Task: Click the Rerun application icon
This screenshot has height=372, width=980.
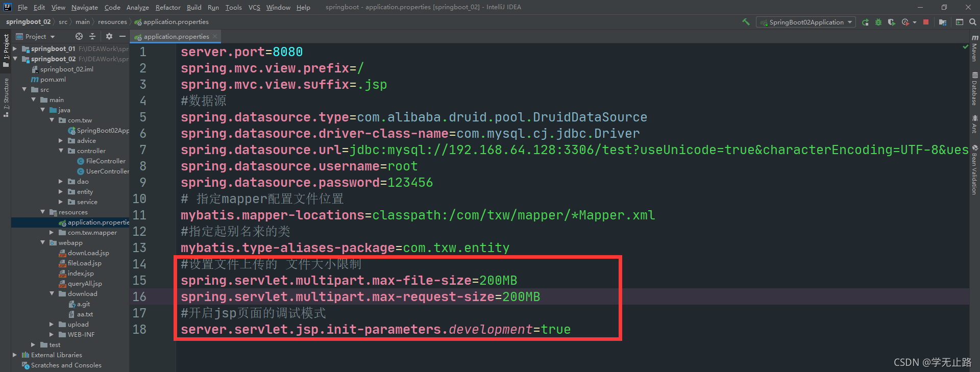Action: [x=865, y=22]
